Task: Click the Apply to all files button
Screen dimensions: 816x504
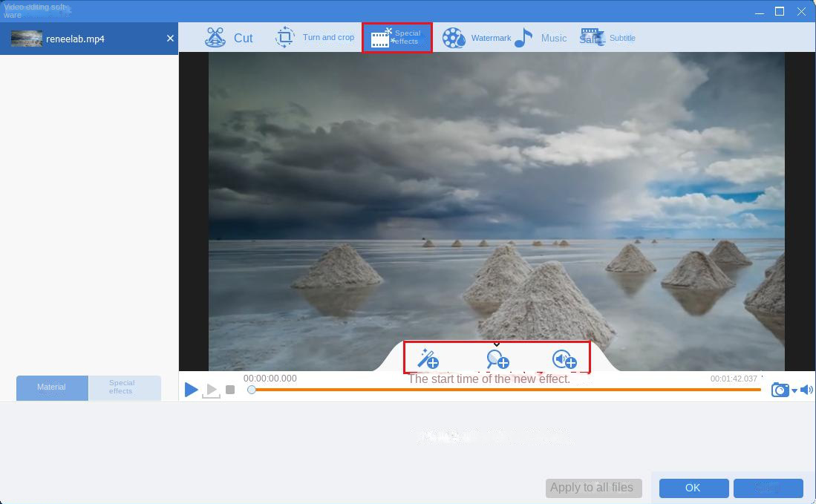Action: coord(593,488)
